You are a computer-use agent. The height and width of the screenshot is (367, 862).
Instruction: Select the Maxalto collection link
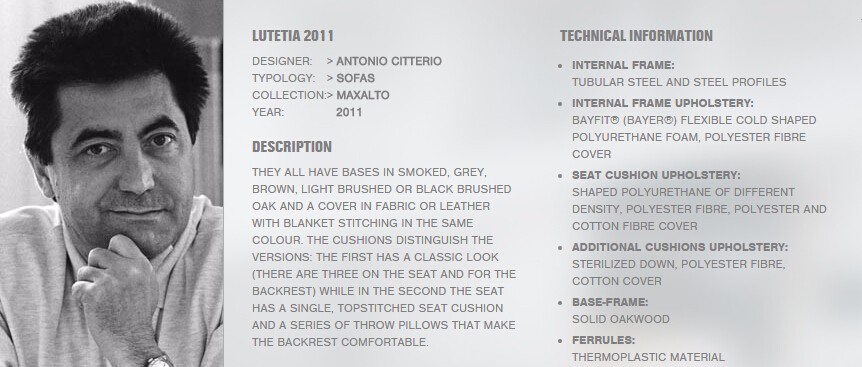click(x=363, y=95)
